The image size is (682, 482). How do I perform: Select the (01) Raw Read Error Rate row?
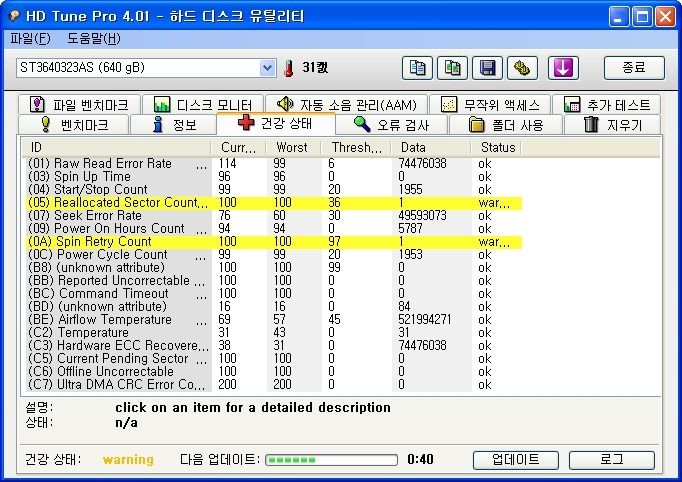tap(272, 164)
